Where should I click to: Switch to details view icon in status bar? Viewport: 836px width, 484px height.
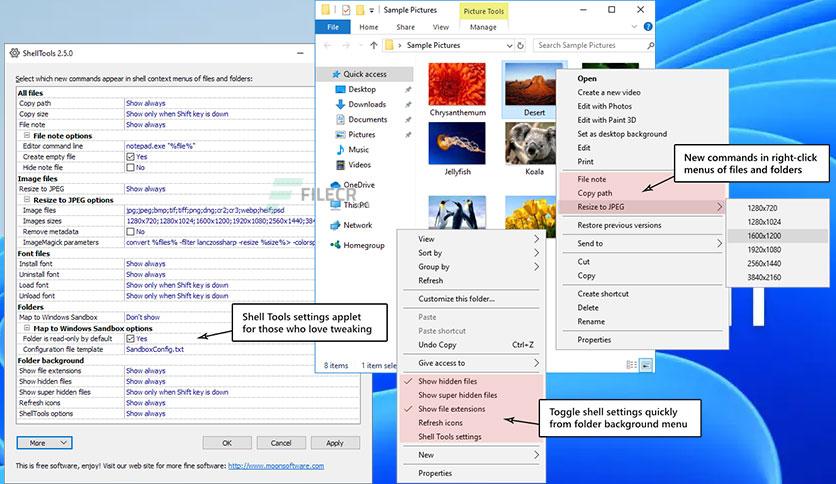coord(632,365)
